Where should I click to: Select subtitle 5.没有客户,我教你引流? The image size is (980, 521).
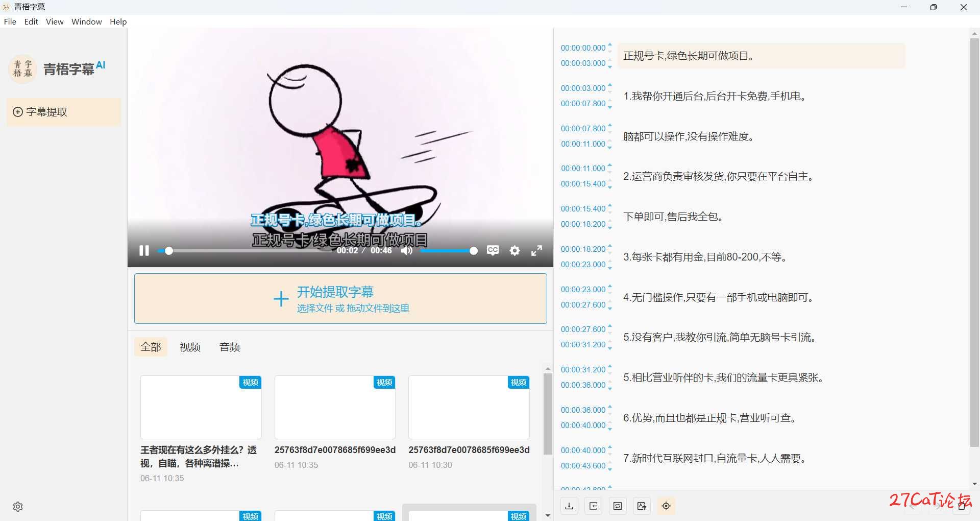(x=761, y=337)
